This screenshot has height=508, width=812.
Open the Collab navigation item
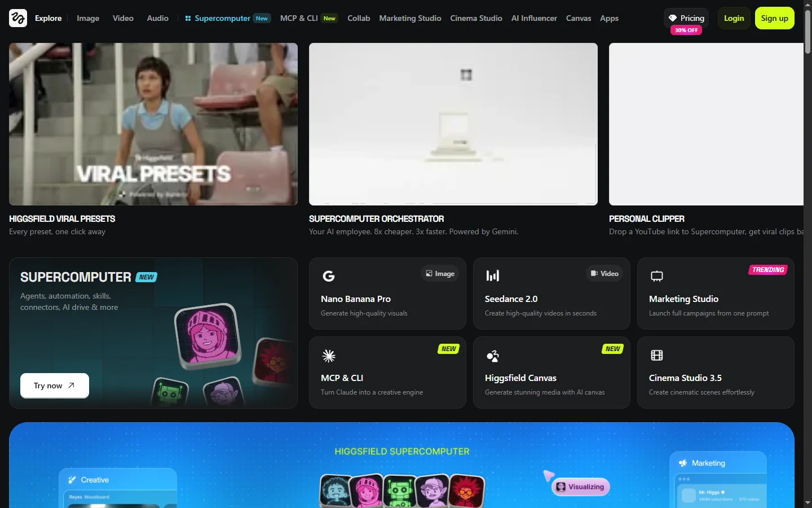(x=359, y=18)
